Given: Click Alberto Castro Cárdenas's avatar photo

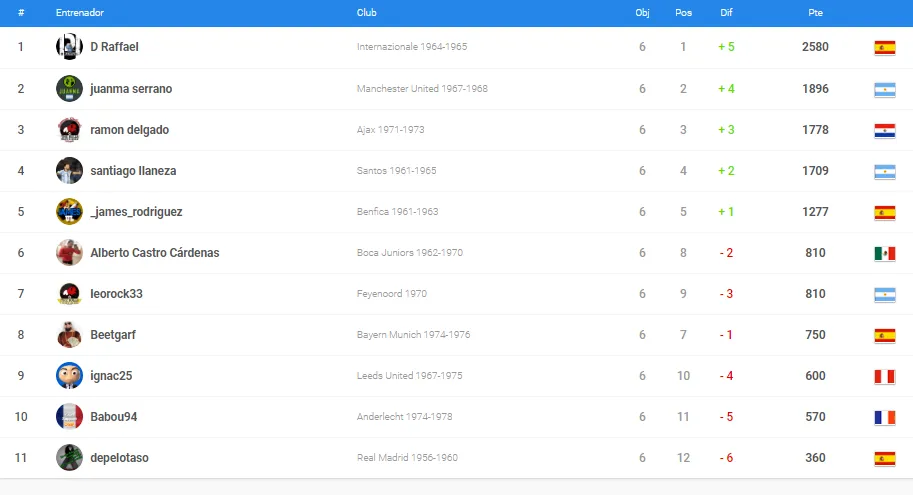Looking at the screenshot, I should pos(69,253).
